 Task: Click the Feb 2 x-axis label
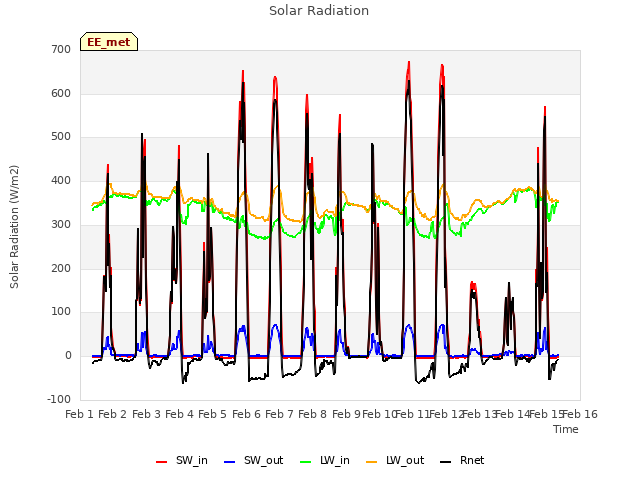tap(113, 414)
